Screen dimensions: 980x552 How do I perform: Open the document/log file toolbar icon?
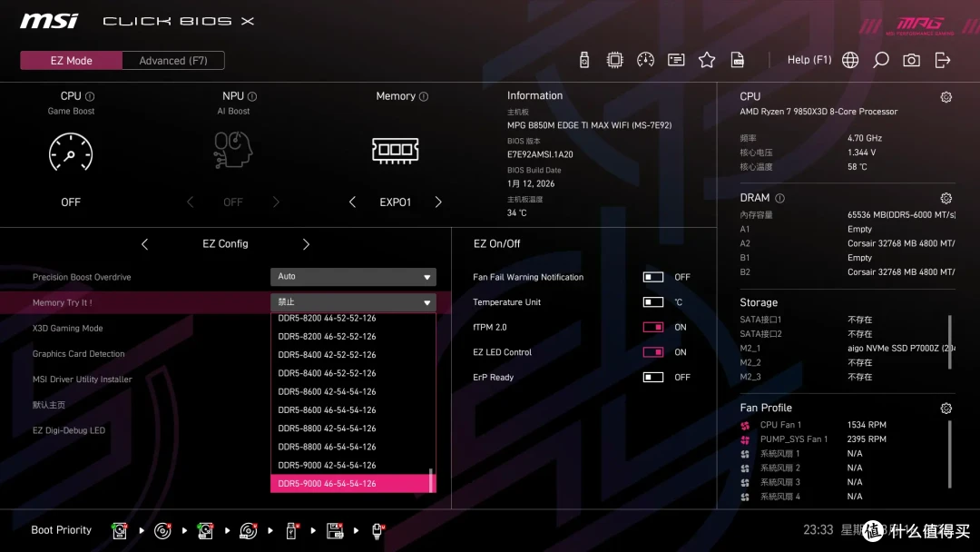click(x=738, y=60)
